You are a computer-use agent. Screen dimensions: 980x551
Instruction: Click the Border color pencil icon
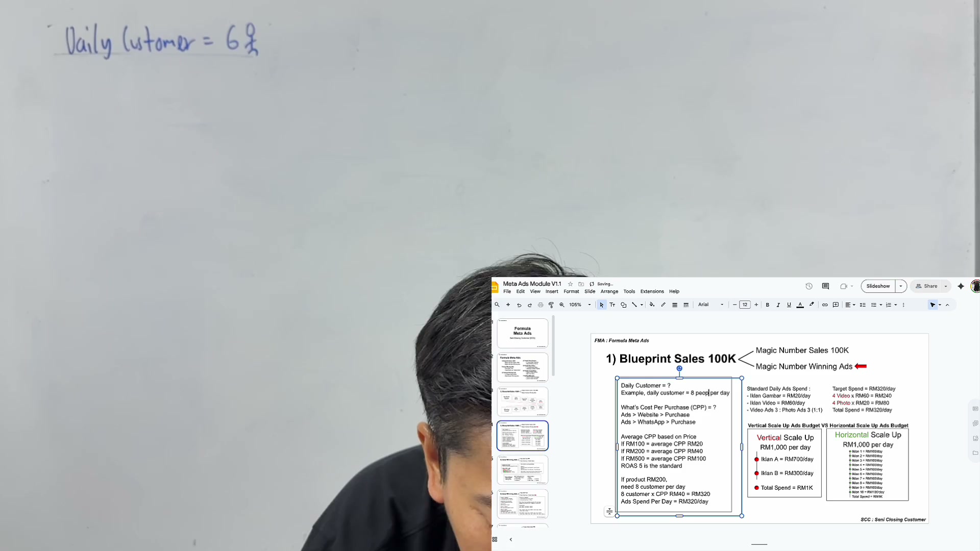click(663, 305)
